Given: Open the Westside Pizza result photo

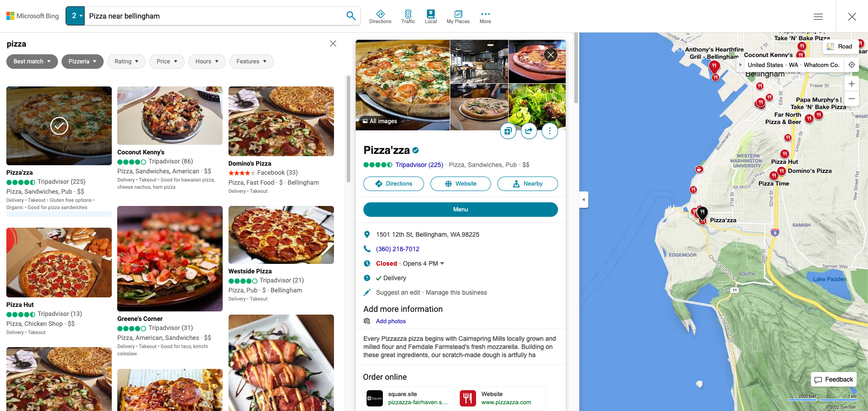Looking at the screenshot, I should [281, 235].
